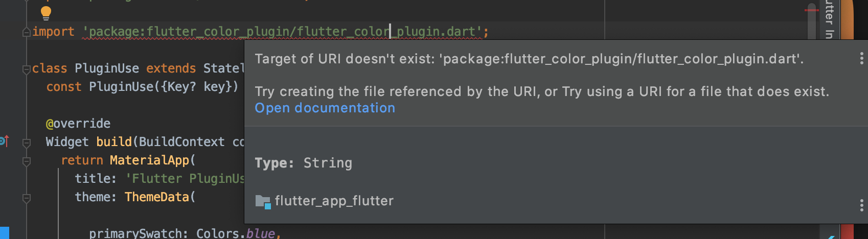
Task: Click the red error stripe marker
Action: (811, 10)
